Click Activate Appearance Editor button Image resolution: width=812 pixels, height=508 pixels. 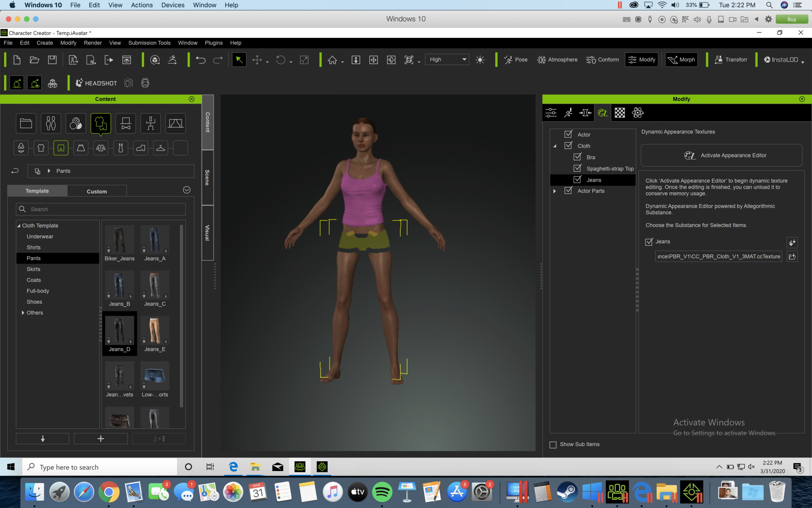point(721,155)
